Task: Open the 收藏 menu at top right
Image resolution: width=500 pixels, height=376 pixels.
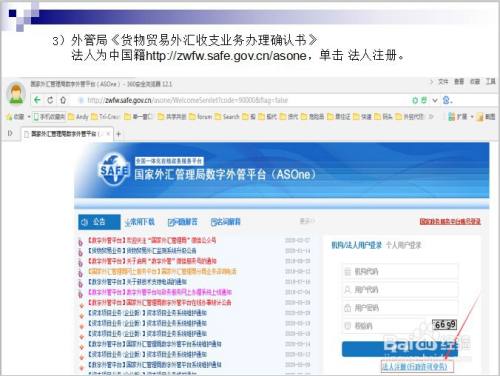Action: coord(475,81)
